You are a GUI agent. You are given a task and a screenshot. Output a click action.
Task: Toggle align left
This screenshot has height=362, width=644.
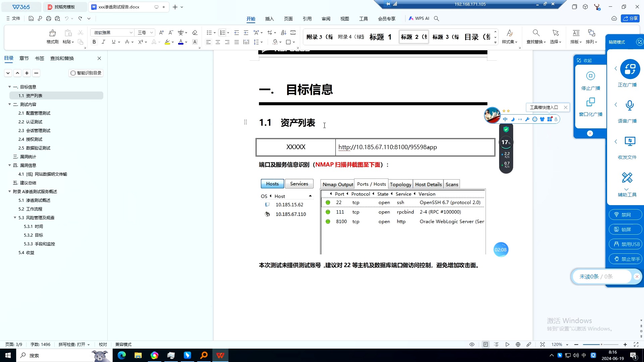(x=208, y=42)
